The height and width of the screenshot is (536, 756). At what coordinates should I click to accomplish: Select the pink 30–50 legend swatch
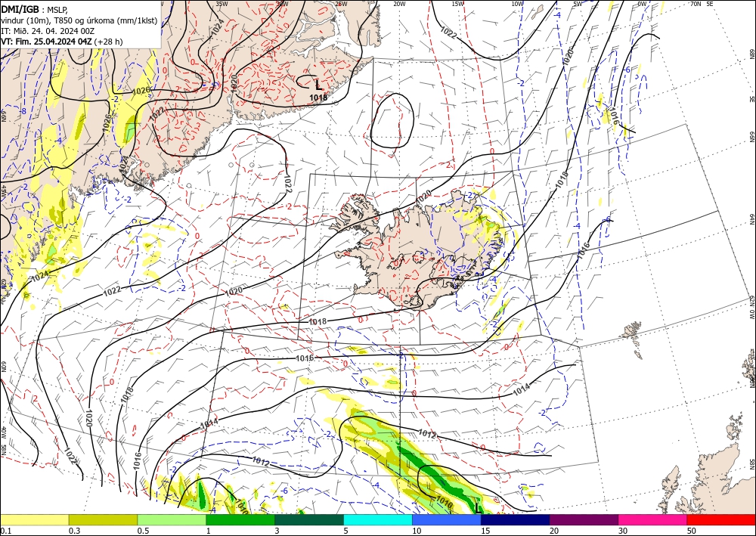coord(653,519)
